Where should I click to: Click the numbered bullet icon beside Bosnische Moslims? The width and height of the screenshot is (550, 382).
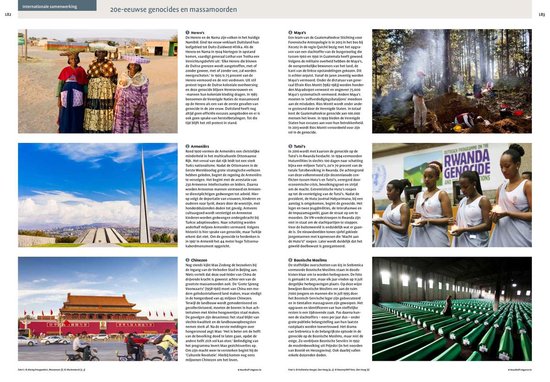tap(290, 260)
